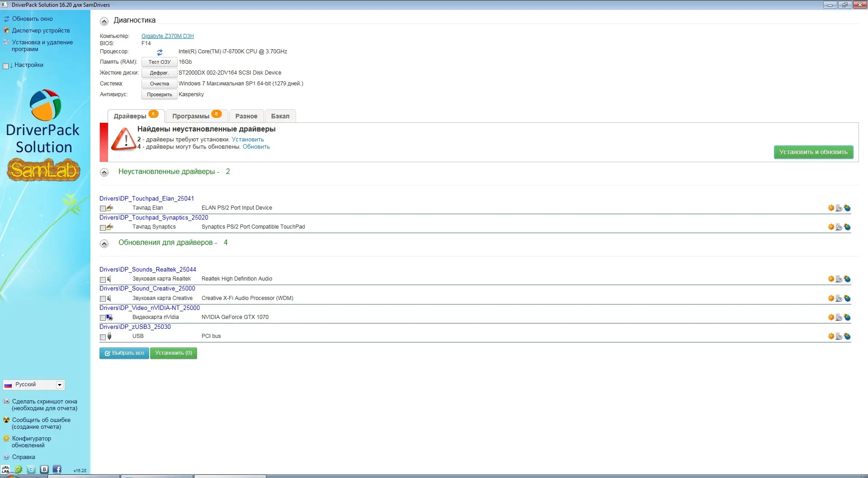This screenshot has width=868, height=478.
Task: Open the Gigabyte Z370M D3H link
Action: [167, 36]
